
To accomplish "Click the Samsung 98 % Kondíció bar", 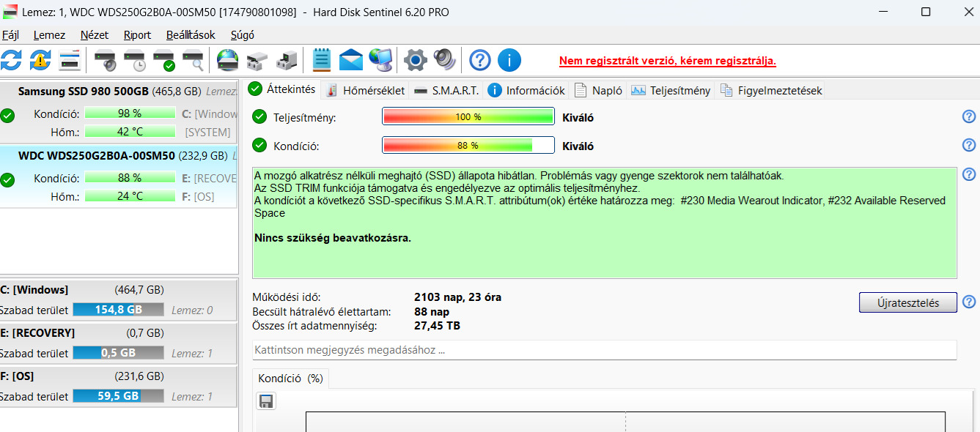I will point(130,113).
